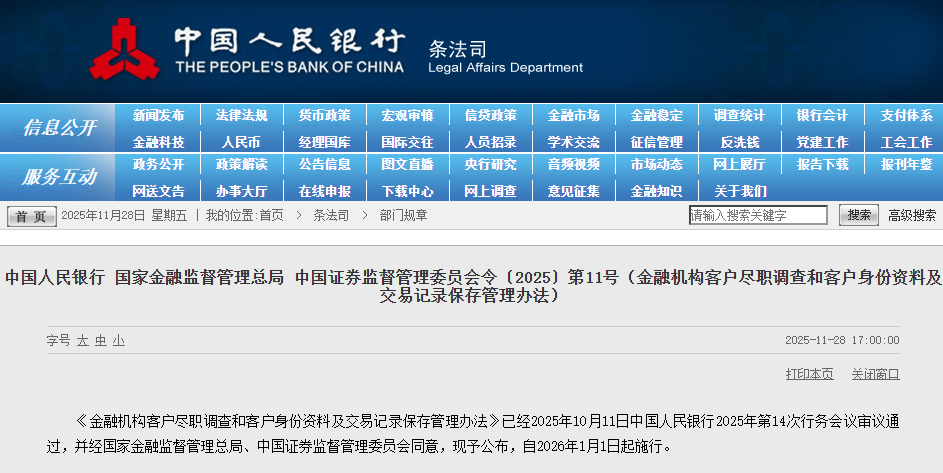This screenshot has height=473, width=943.
Task: Select 报告下载 in service menu
Action: point(822,164)
